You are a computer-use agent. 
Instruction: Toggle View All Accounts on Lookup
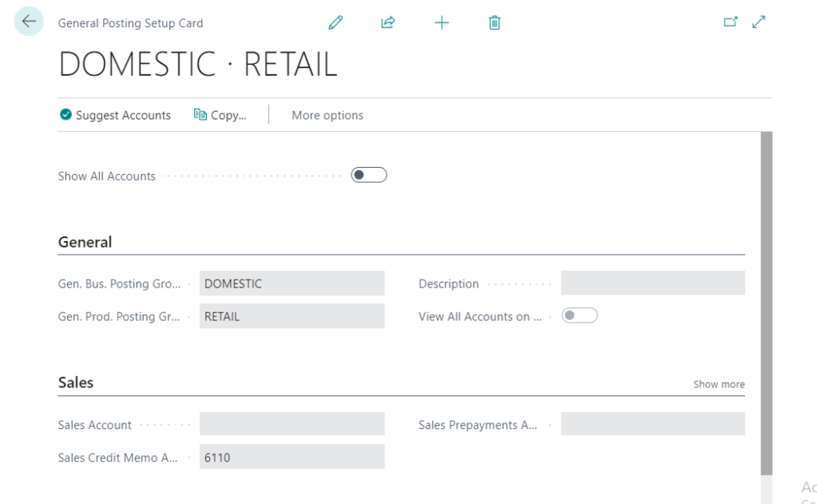pos(579,315)
